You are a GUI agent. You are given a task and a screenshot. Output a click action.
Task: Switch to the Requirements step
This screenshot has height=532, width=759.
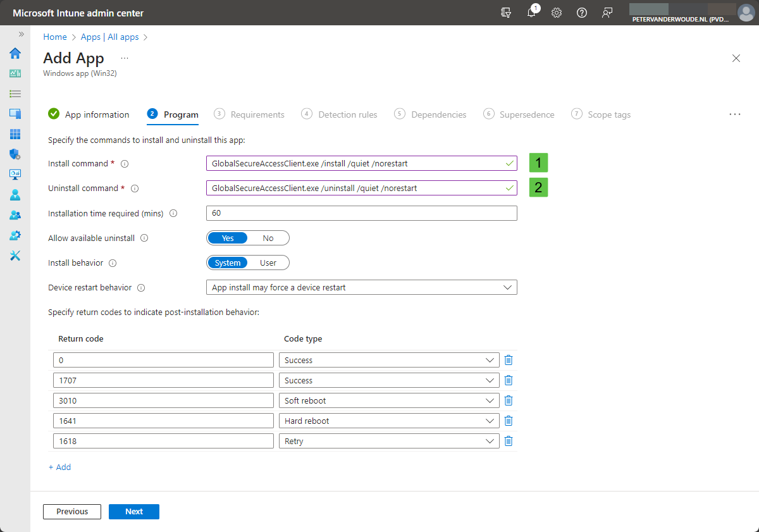(x=257, y=114)
